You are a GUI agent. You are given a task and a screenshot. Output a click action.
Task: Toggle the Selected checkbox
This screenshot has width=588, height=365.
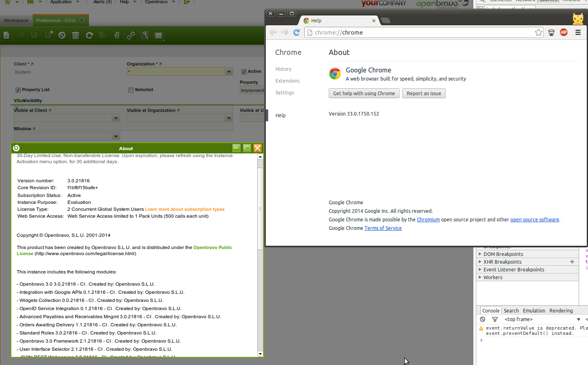pos(131,90)
